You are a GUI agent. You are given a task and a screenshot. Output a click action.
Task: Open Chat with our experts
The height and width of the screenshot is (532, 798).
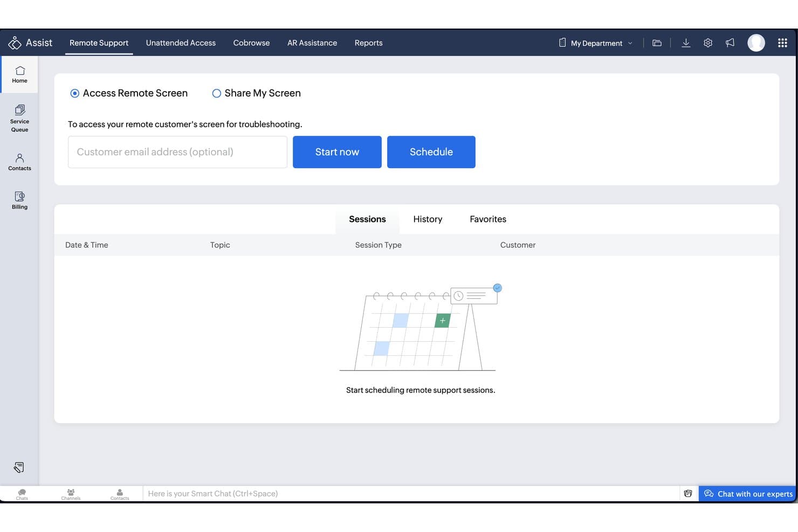click(748, 494)
